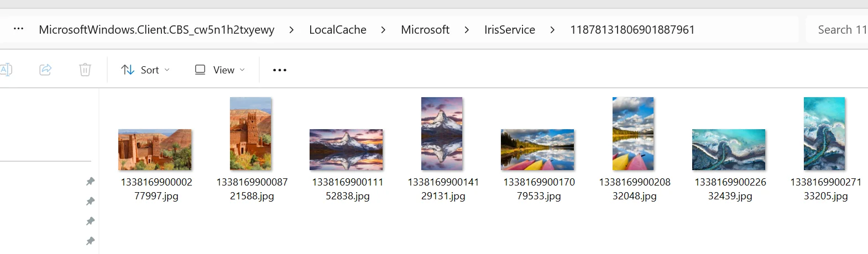
Task: Go to the LocalCache breadcrumb folder
Action: (338, 30)
